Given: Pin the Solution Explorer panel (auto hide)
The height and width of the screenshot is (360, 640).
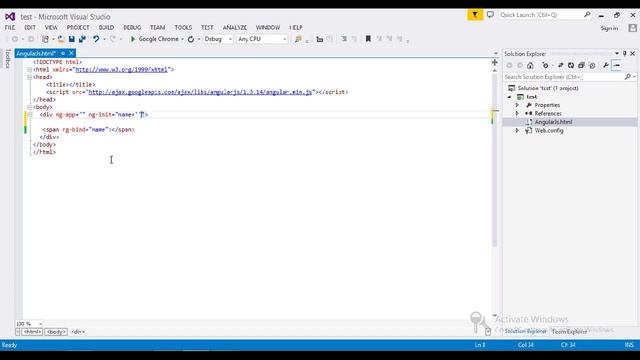Looking at the screenshot, I should [x=624, y=53].
